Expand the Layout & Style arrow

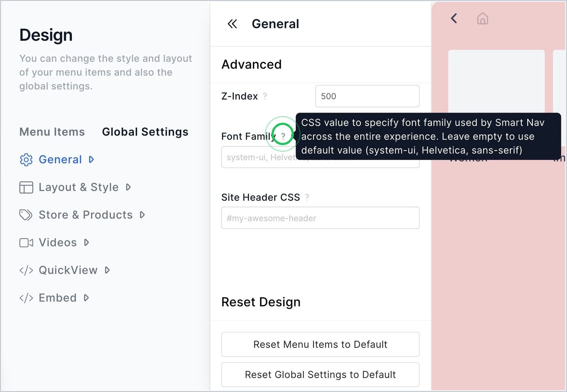[x=128, y=187]
